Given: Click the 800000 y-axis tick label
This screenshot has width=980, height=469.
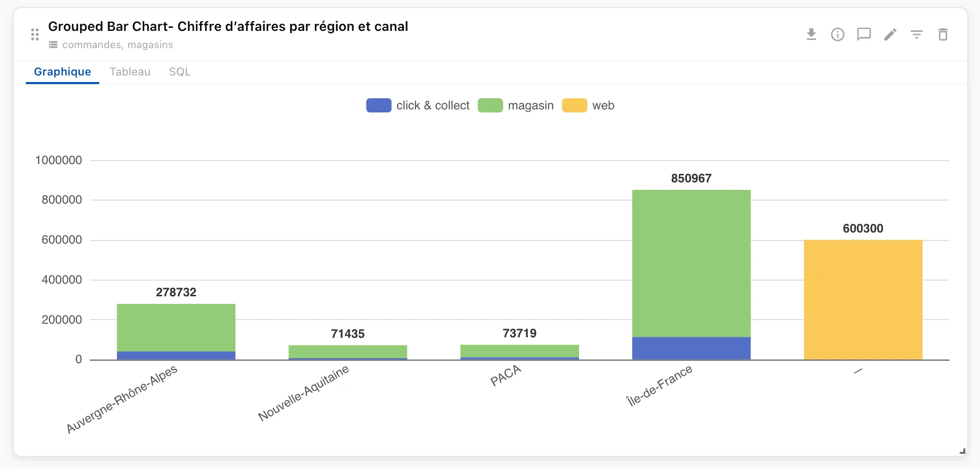Looking at the screenshot, I should (x=62, y=200).
